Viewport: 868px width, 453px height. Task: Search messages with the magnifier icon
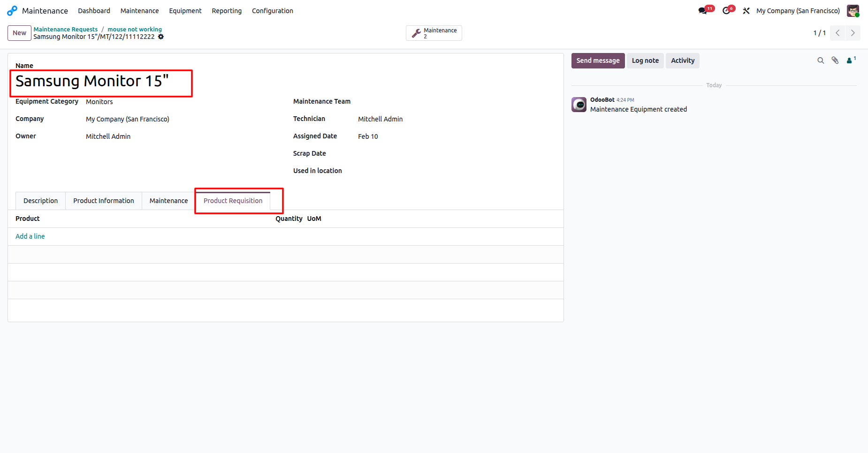821,60
